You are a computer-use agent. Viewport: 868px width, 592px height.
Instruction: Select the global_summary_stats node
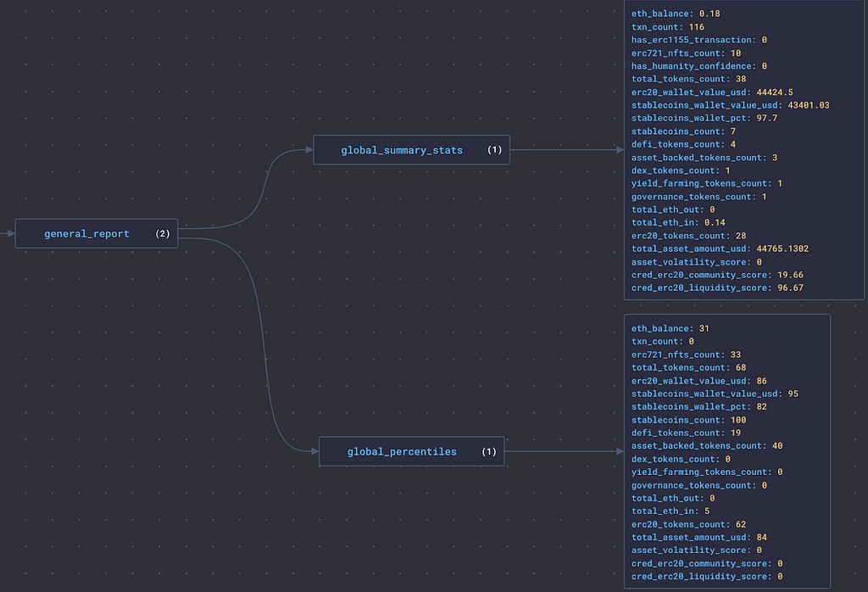(x=411, y=150)
